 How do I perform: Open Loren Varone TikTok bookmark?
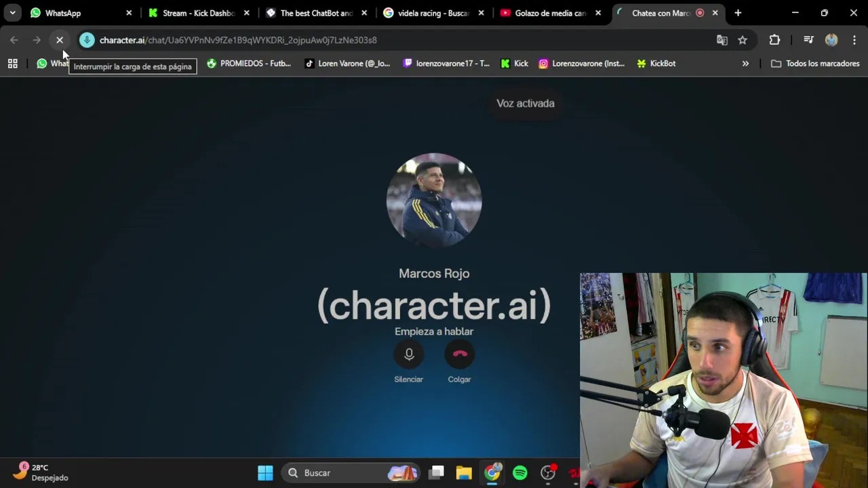click(347, 64)
